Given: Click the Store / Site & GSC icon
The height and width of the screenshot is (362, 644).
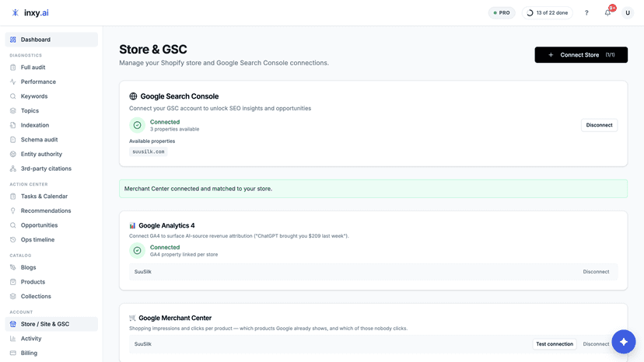Looking at the screenshot, I should [13, 324].
